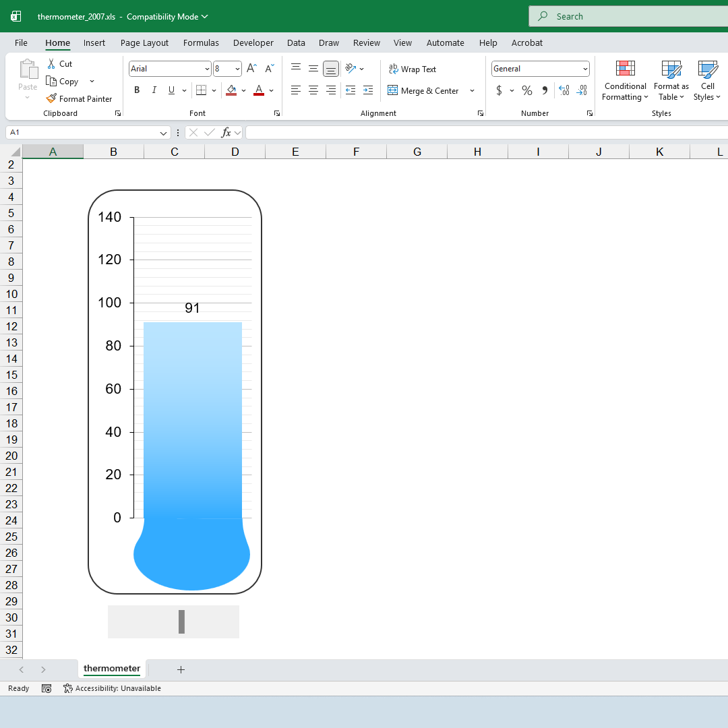The width and height of the screenshot is (728, 728).
Task: Select the thermometer sheet tab
Action: pos(112,669)
